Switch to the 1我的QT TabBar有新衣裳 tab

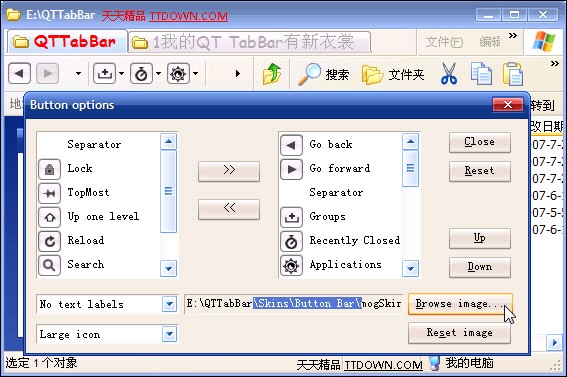250,42
